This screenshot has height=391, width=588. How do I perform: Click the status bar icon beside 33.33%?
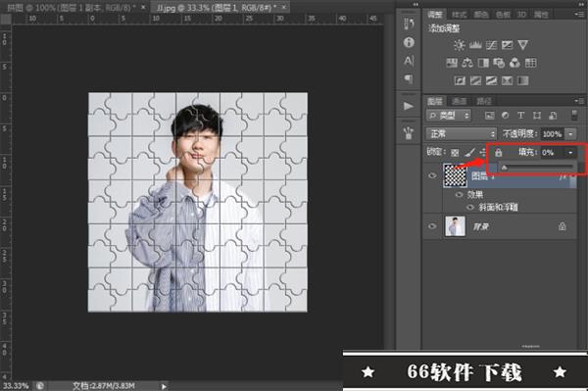(40, 386)
